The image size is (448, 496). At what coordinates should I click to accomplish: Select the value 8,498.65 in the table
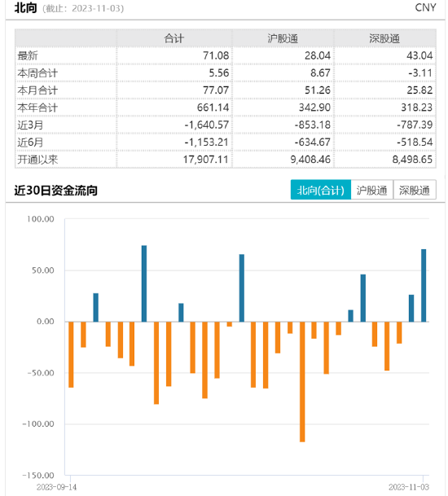point(412,160)
